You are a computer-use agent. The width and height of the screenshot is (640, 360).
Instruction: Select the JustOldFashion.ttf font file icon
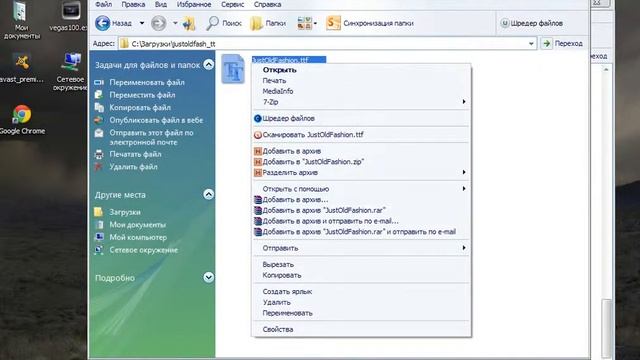tap(233, 69)
